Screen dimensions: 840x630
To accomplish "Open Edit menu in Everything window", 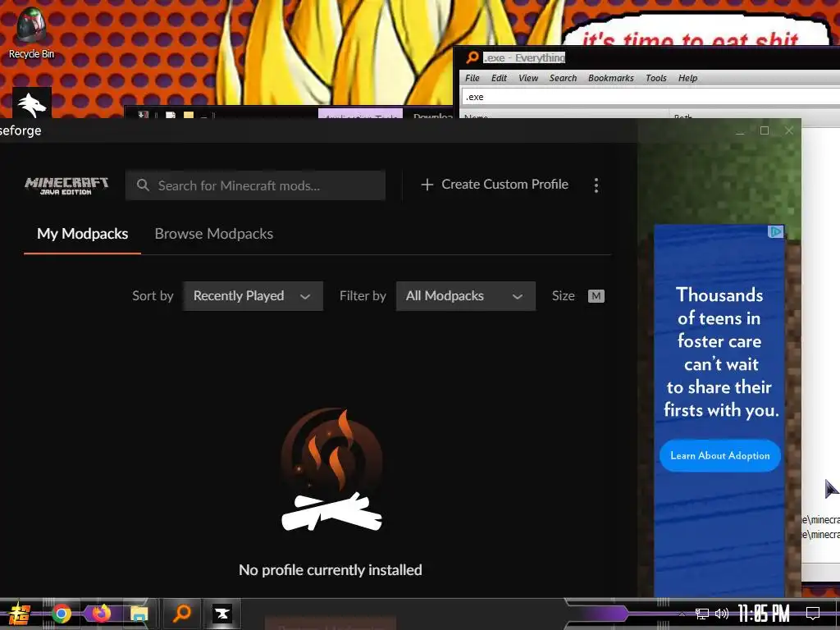I will coord(500,78).
